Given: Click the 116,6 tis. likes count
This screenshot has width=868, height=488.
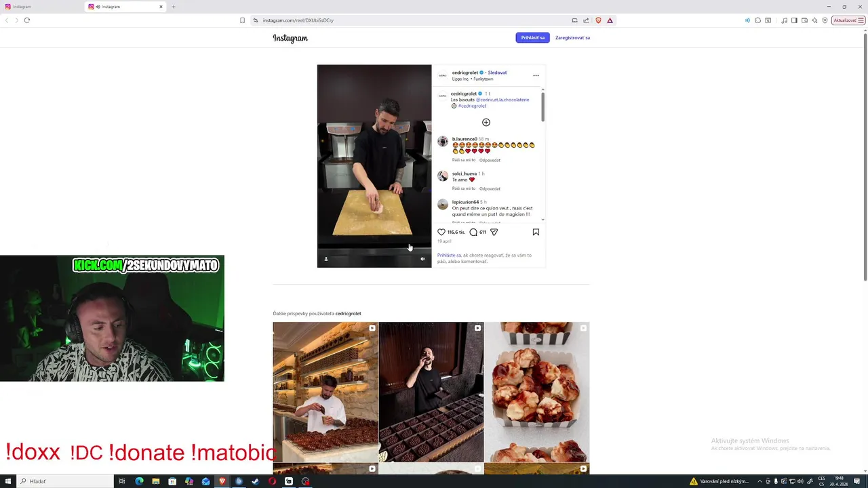Looking at the screenshot, I should pos(456,232).
